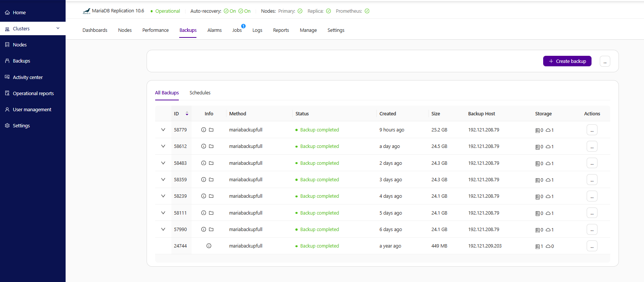Click the Home icon in sidebar
This screenshot has height=282, width=644.
point(7,13)
